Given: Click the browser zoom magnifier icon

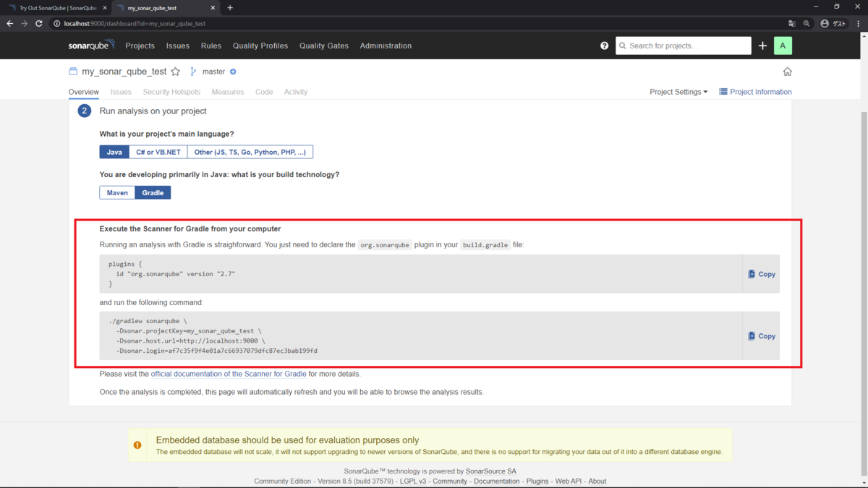Looking at the screenshot, I should pyautogui.click(x=807, y=24).
